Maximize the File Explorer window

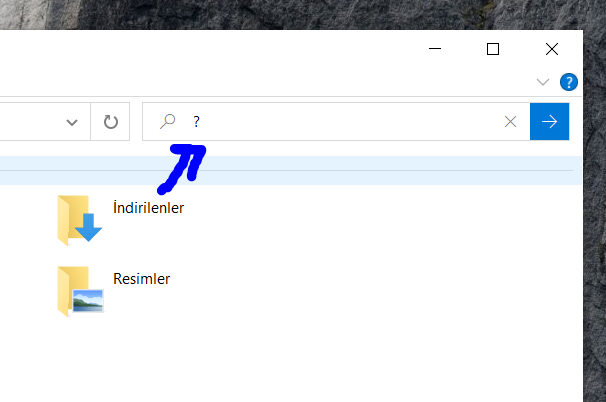tap(493, 49)
